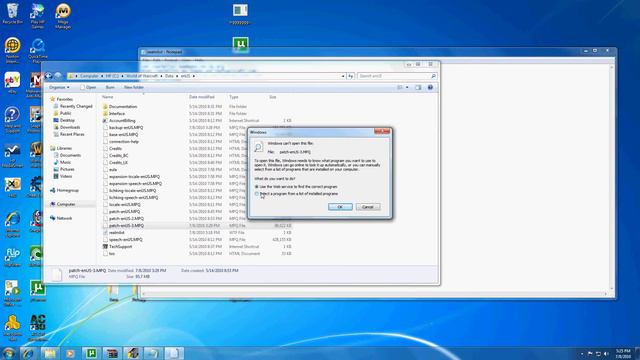Open Internet Explorer from the taskbar
This screenshot has width=640, height=360.
point(29,353)
